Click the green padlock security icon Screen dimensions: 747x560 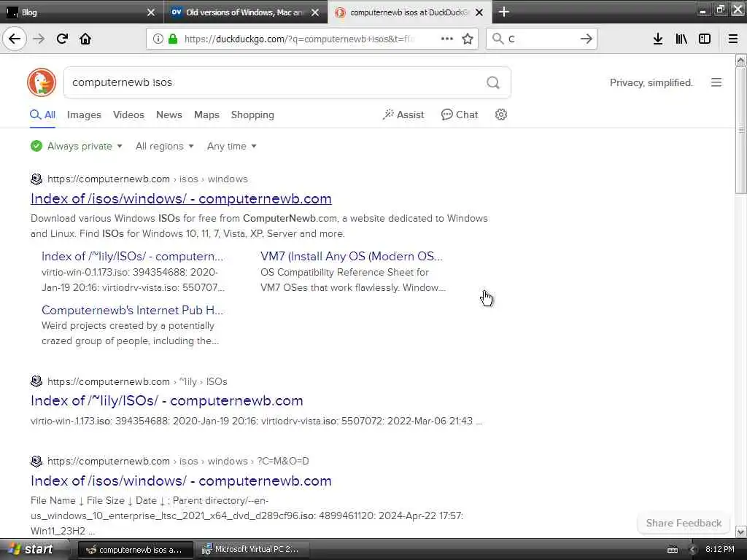click(x=173, y=39)
